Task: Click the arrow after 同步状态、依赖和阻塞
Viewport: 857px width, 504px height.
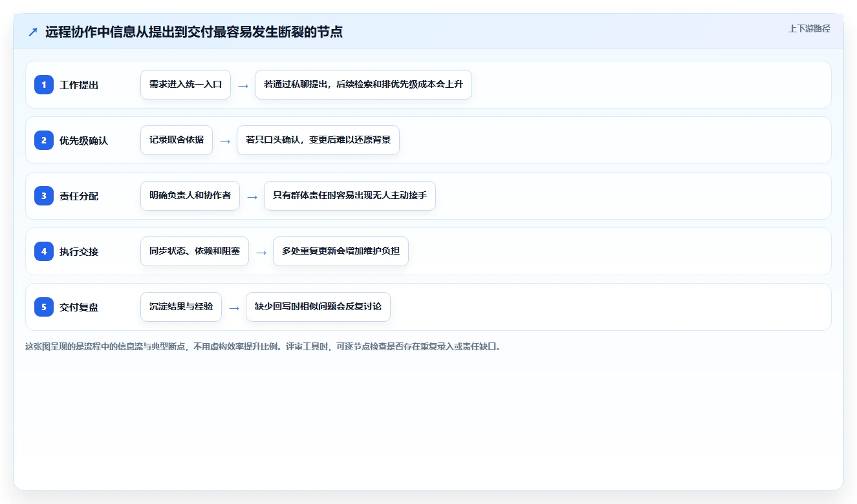Action: (261, 252)
